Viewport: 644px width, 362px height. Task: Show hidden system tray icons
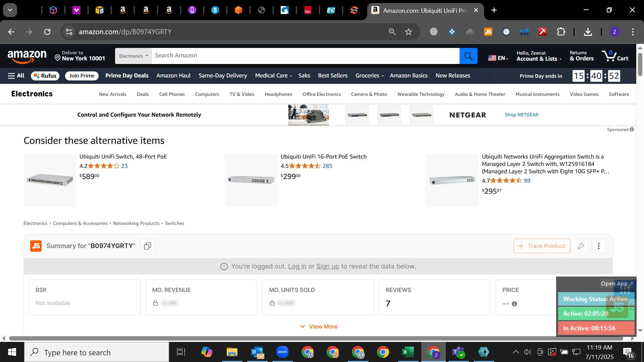click(516, 352)
